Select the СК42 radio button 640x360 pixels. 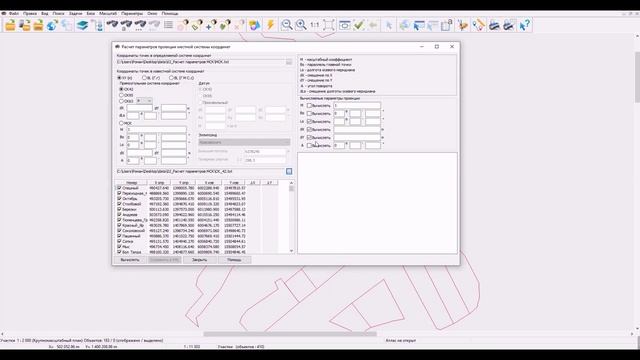pos(121,89)
